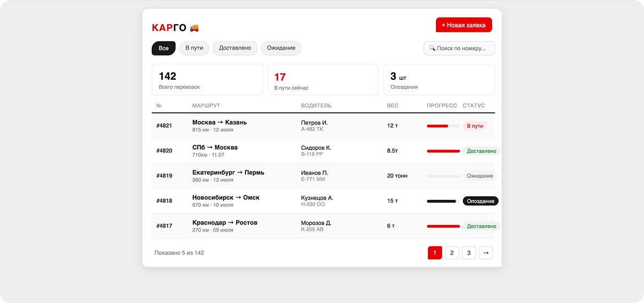Go to pagination page 3

tap(468, 253)
